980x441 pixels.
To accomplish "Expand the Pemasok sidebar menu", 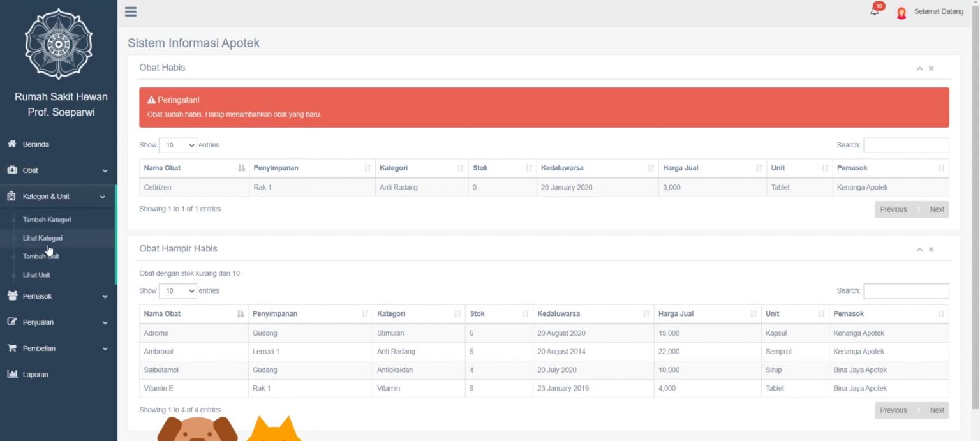I will point(57,296).
